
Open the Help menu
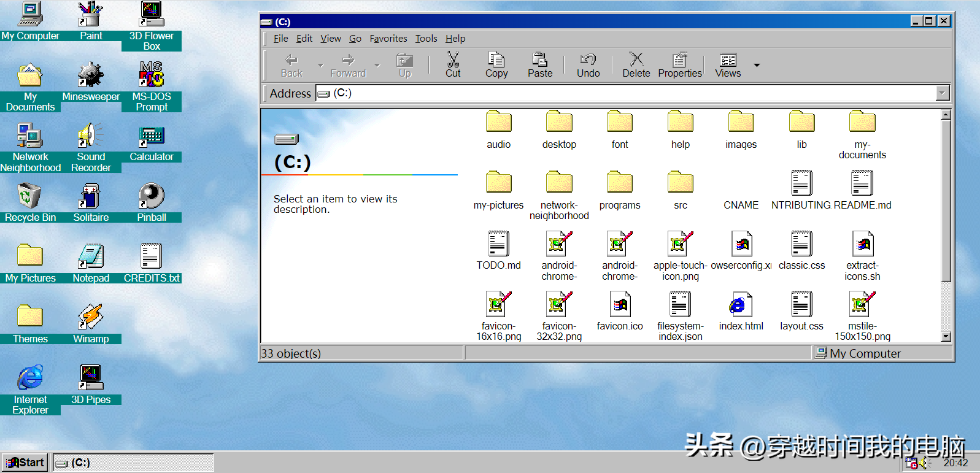pyautogui.click(x=455, y=38)
